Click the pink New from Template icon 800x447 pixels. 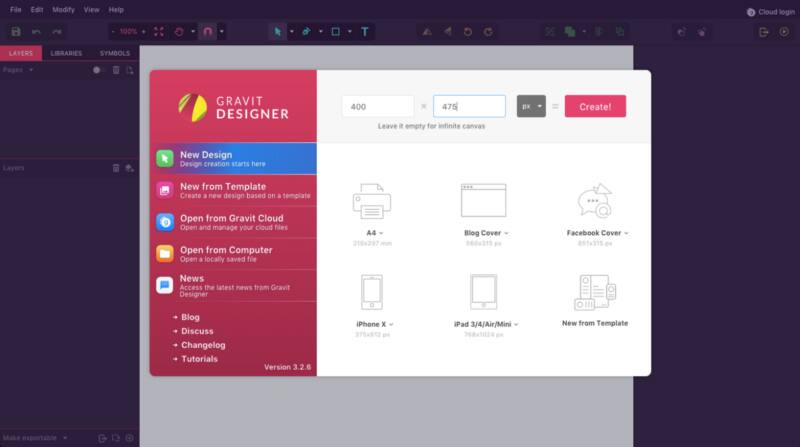coord(165,190)
